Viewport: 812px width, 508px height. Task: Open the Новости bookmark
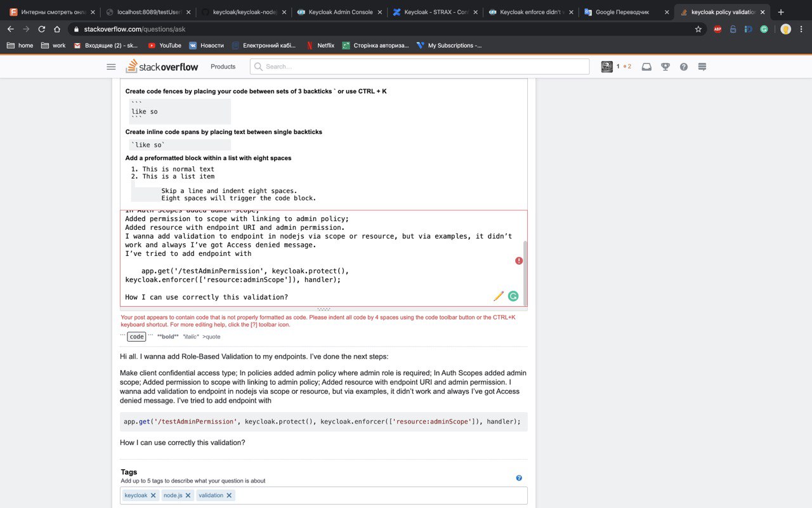tap(206, 45)
